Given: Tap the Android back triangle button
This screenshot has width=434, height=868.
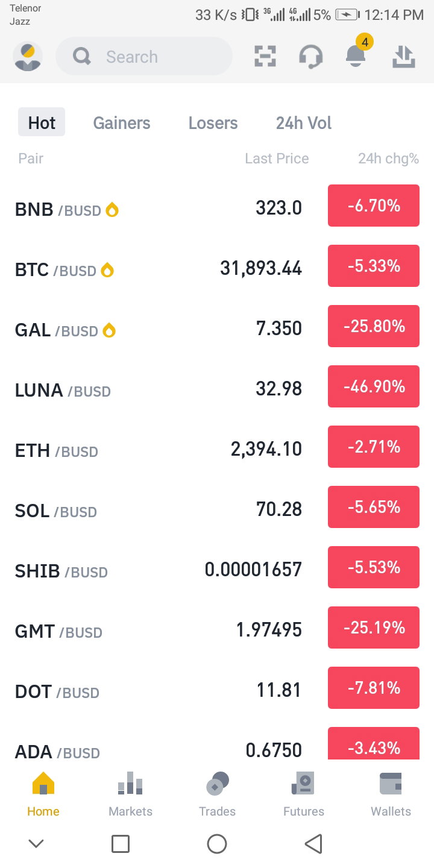Looking at the screenshot, I should [x=313, y=844].
